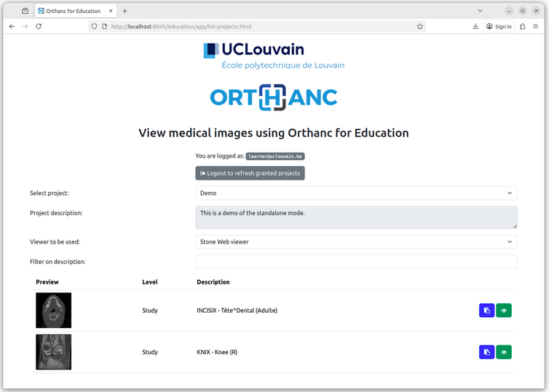
Task: Expand the list all tabs chevron
Action: coord(480,11)
